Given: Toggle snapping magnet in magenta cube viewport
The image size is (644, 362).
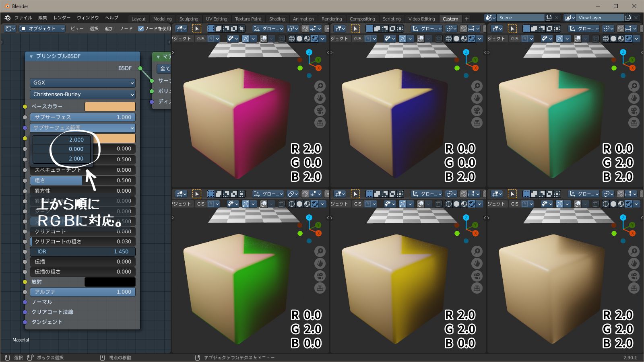Looking at the screenshot, I should coord(305,29).
